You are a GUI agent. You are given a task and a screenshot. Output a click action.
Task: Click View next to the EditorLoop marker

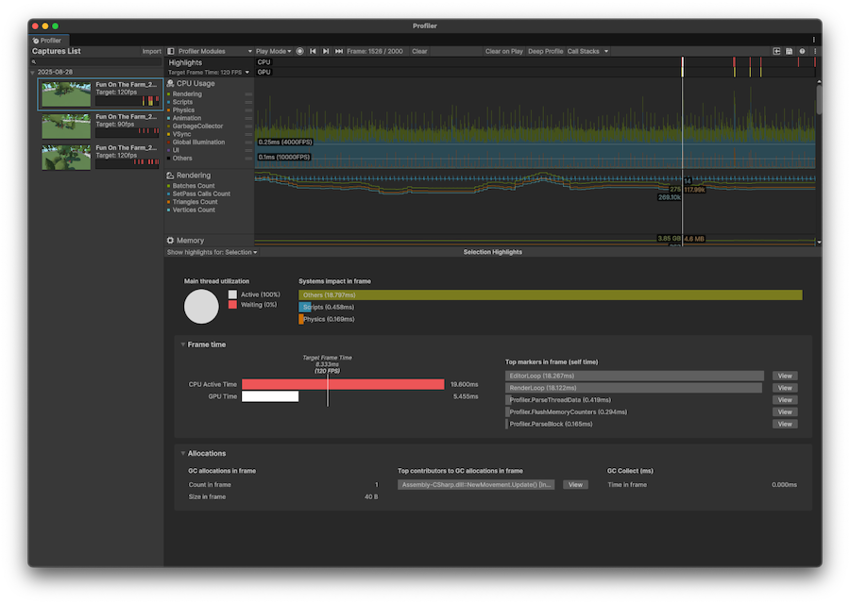point(785,375)
